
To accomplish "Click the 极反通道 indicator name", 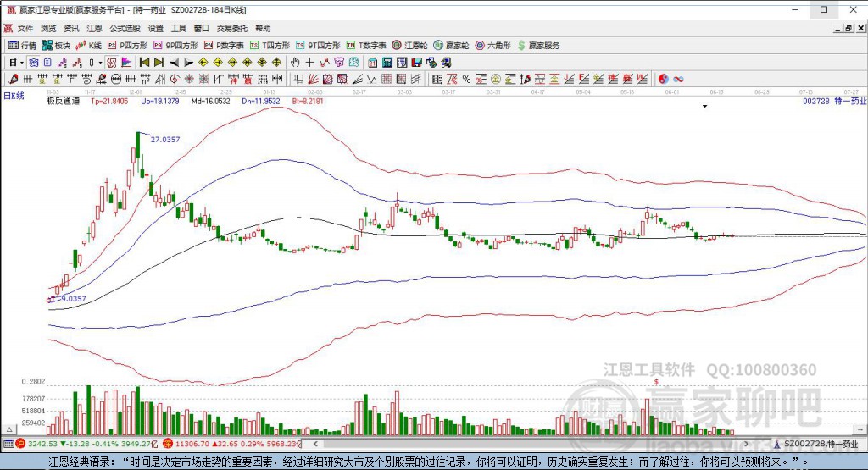I will [x=63, y=101].
